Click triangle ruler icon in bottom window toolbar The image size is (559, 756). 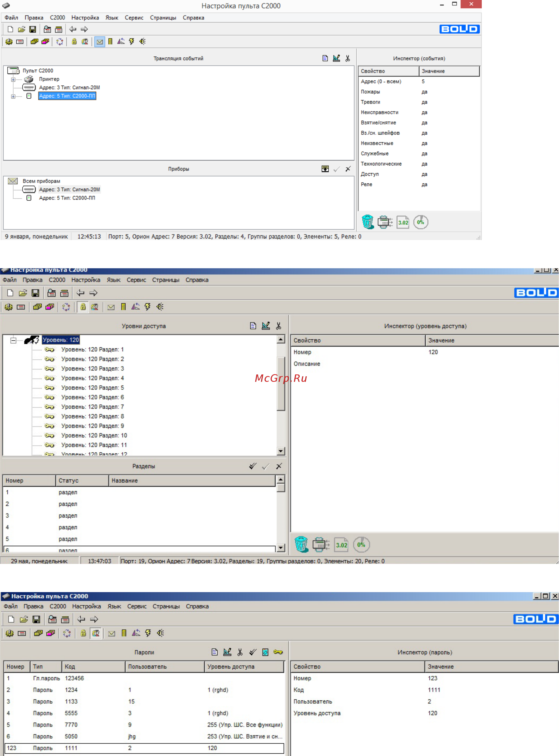[136, 633]
